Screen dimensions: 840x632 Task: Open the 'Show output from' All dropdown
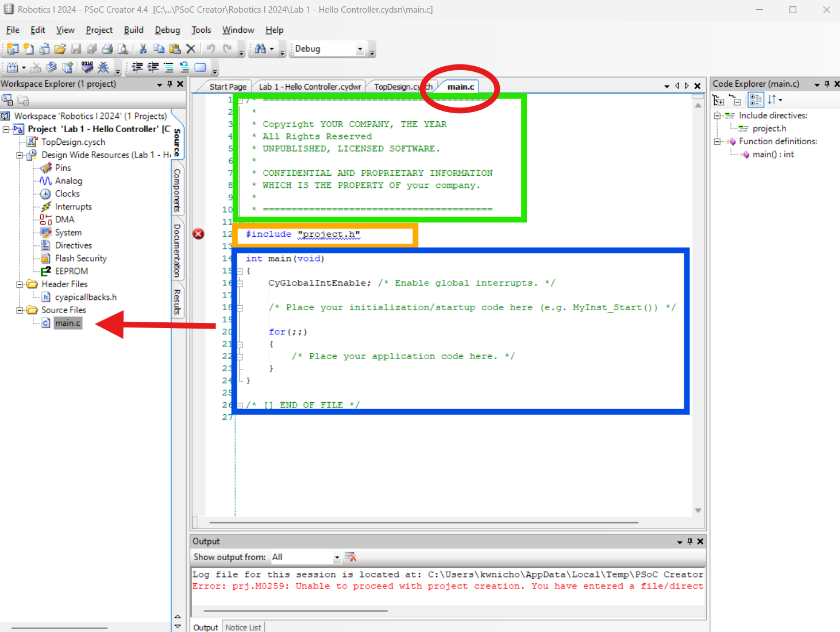[x=337, y=557]
